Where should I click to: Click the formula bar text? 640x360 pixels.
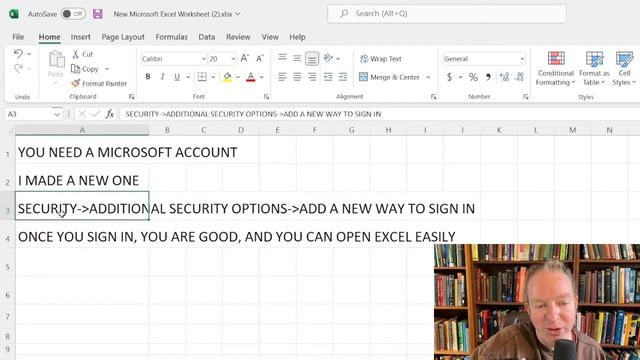pos(253,114)
